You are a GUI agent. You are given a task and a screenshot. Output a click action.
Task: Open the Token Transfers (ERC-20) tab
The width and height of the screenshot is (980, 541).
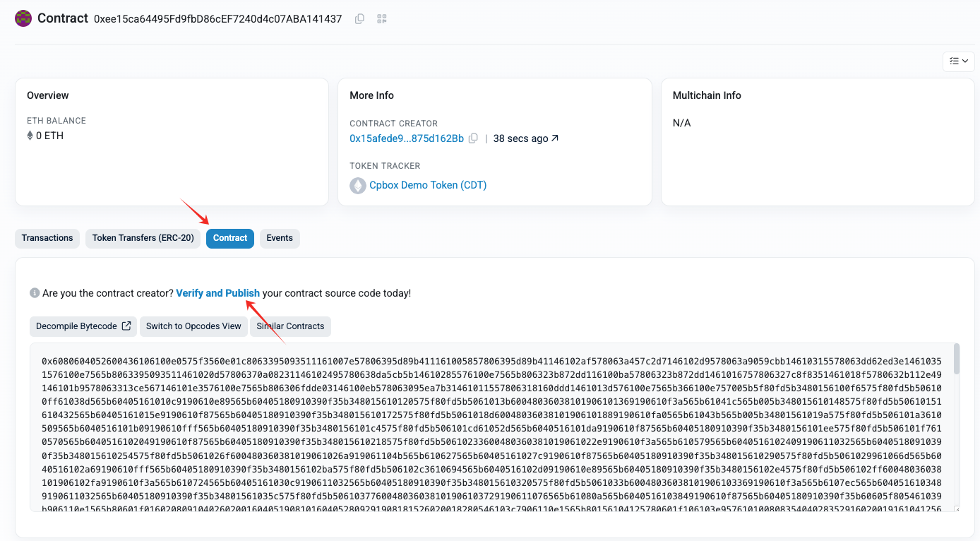tap(143, 238)
